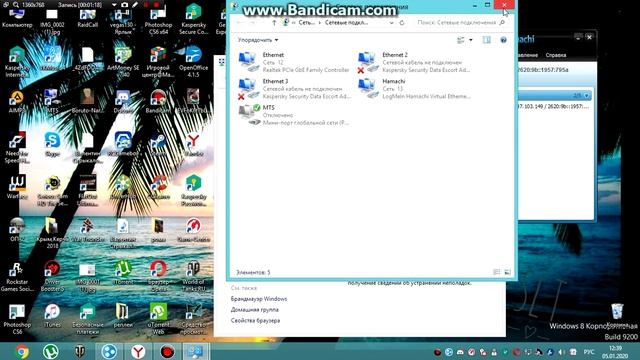Select the Ethernet network connection
The width and height of the screenshot is (640, 360).
[294, 62]
